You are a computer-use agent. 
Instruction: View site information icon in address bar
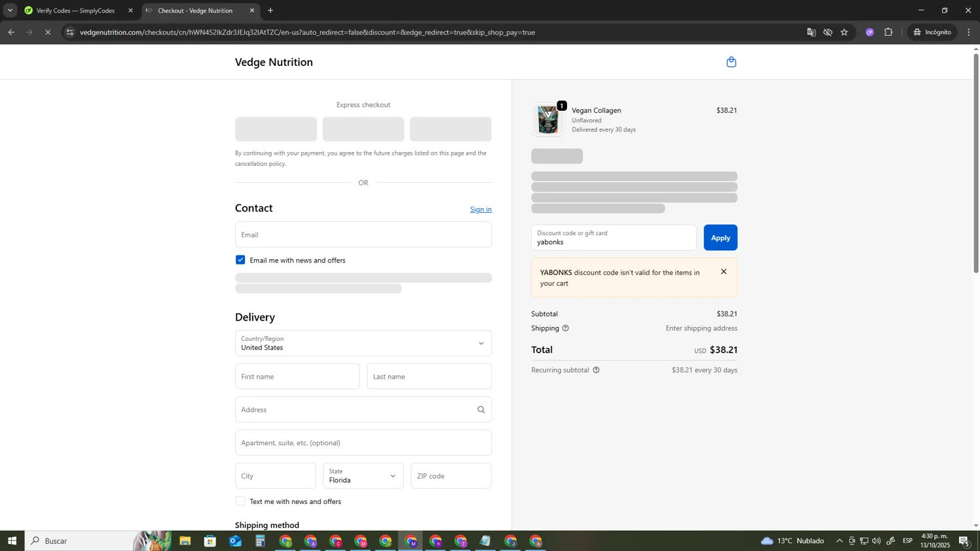(x=70, y=32)
